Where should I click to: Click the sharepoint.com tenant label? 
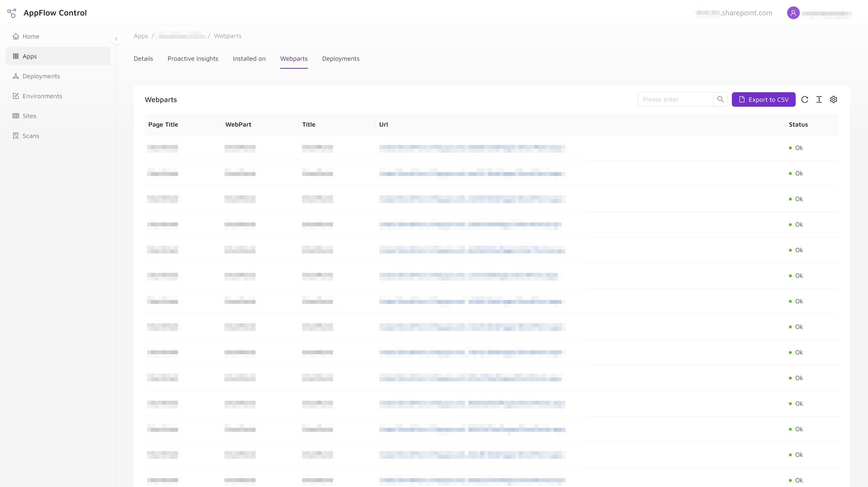[x=734, y=13]
